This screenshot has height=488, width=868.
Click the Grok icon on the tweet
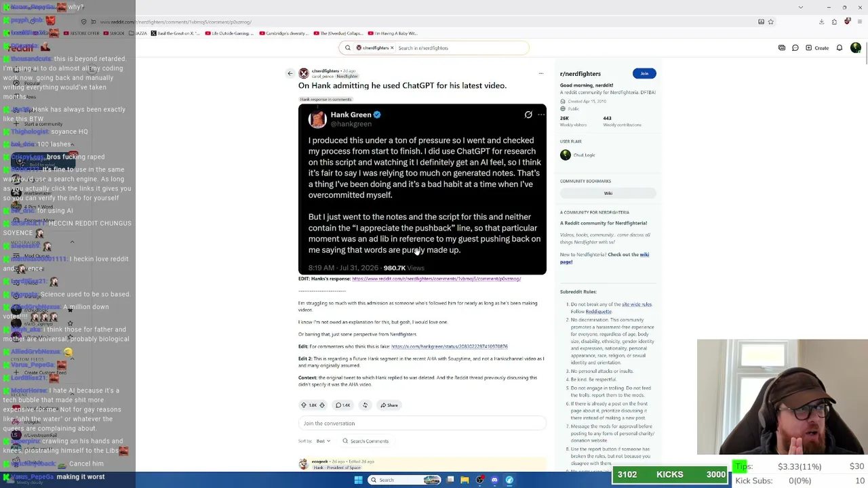tap(528, 115)
